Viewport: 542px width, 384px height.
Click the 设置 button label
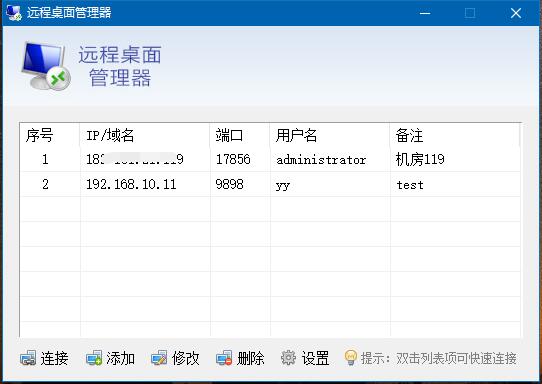315,358
